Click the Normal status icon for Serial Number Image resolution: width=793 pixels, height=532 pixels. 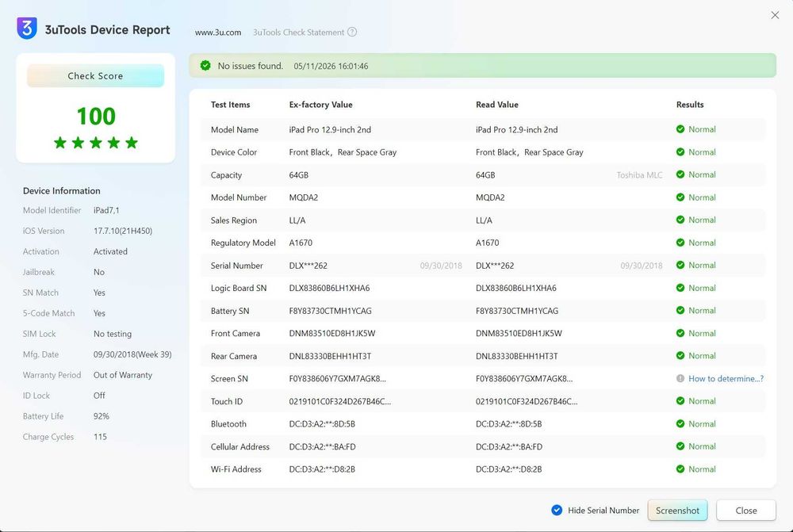680,265
